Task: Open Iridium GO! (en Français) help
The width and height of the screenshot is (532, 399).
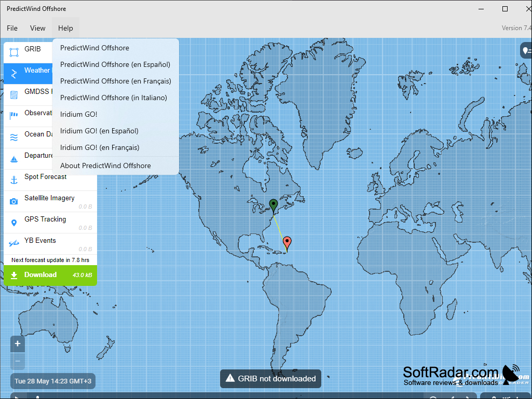Action: tap(116, 147)
